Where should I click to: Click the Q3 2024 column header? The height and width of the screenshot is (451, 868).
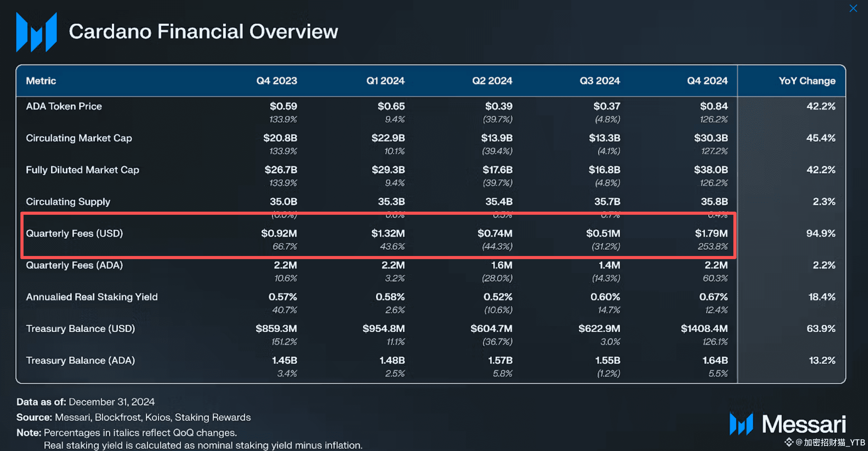pyautogui.click(x=599, y=81)
